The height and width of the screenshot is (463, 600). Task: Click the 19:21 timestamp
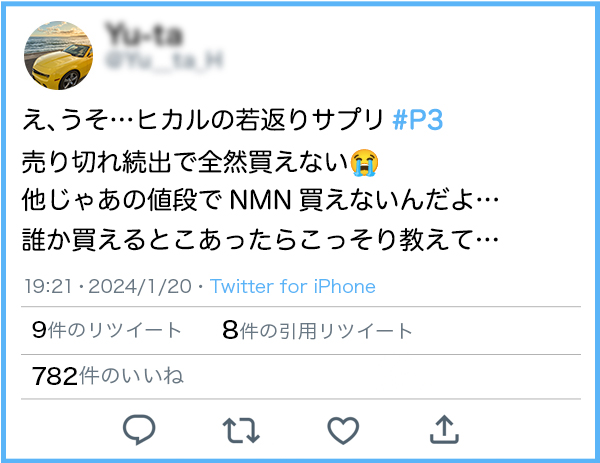(49, 286)
